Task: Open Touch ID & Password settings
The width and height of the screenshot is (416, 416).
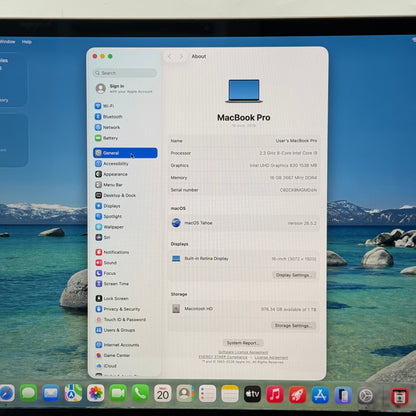Action: (125, 320)
